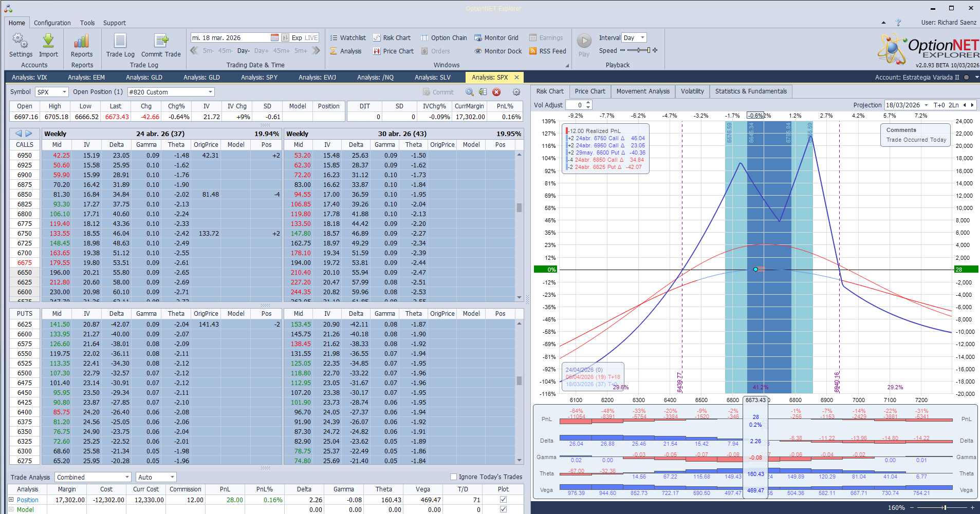Image resolution: width=980 pixels, height=514 pixels.
Task: Open the Monitor Grid window
Action: [x=496, y=37]
